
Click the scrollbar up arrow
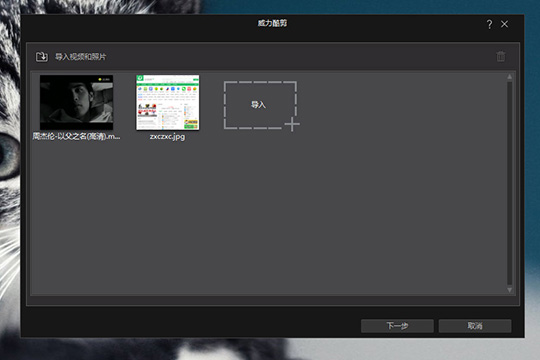coord(509,77)
